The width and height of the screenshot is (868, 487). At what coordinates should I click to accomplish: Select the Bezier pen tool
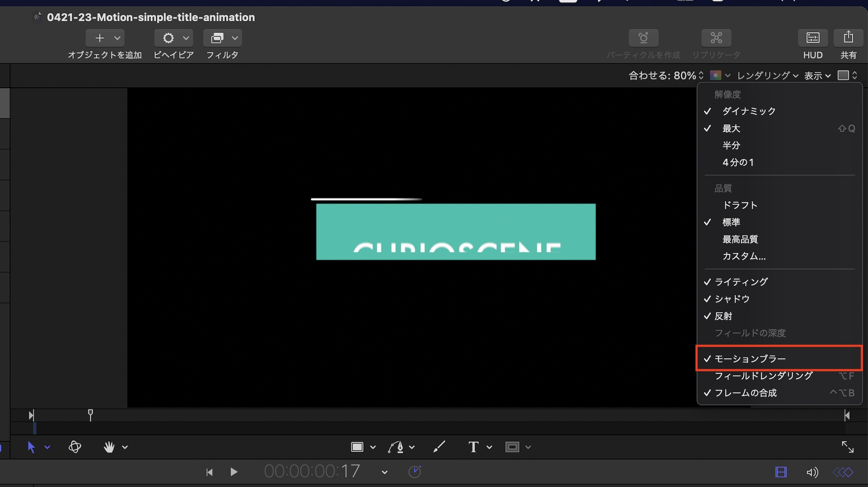coord(396,447)
